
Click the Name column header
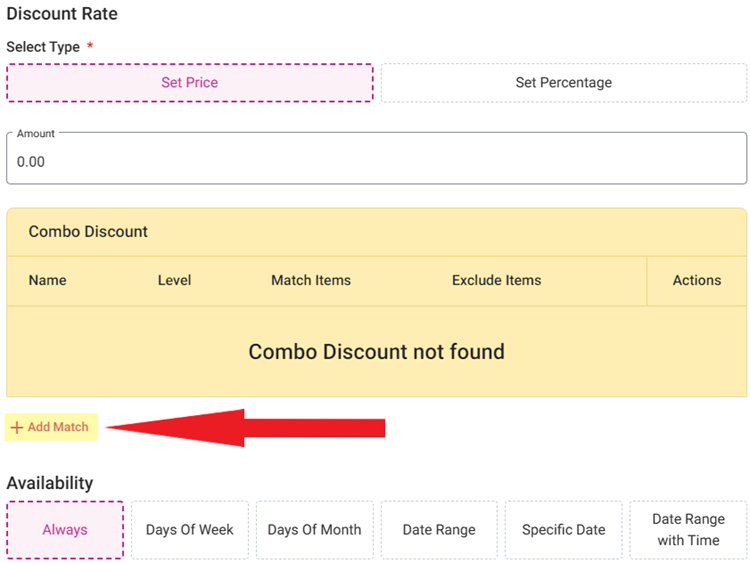coord(47,280)
